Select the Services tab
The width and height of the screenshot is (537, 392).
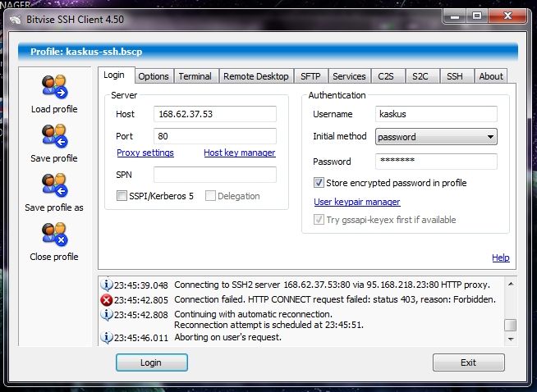point(349,76)
